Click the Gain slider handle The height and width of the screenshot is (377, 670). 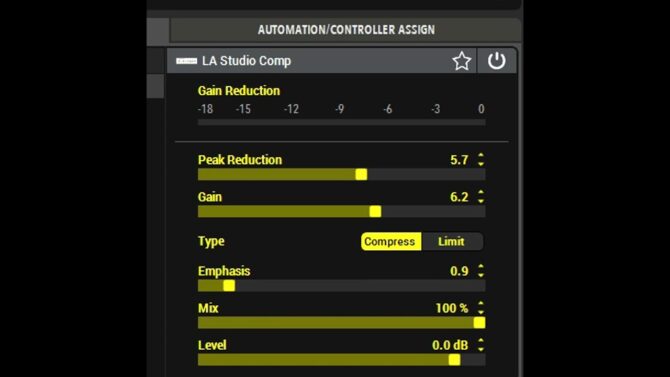[375, 211]
